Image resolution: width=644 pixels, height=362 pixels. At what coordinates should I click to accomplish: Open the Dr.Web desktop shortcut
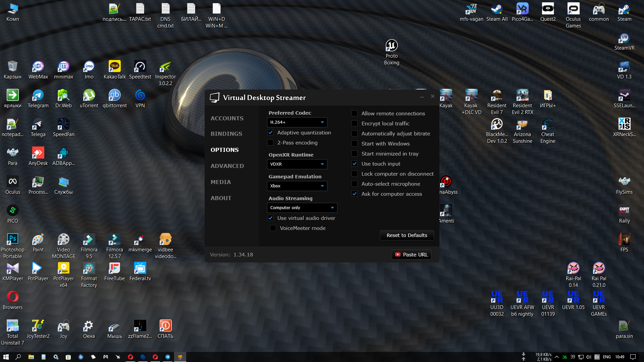point(63,99)
